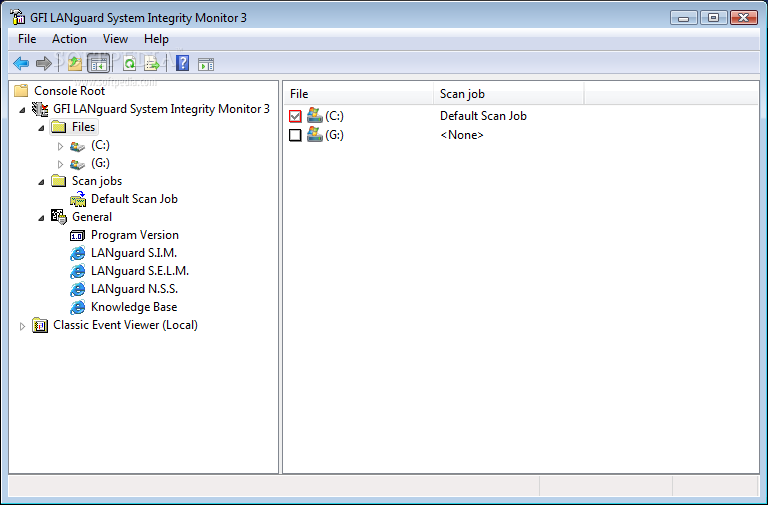Viewport: 768px width, 505px height.
Task: Toggle Show/Hide Console Tree button
Action: click(98, 63)
